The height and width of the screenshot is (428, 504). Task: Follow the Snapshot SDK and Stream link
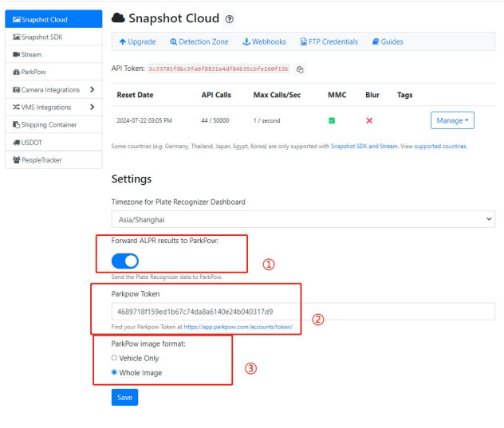[364, 146]
